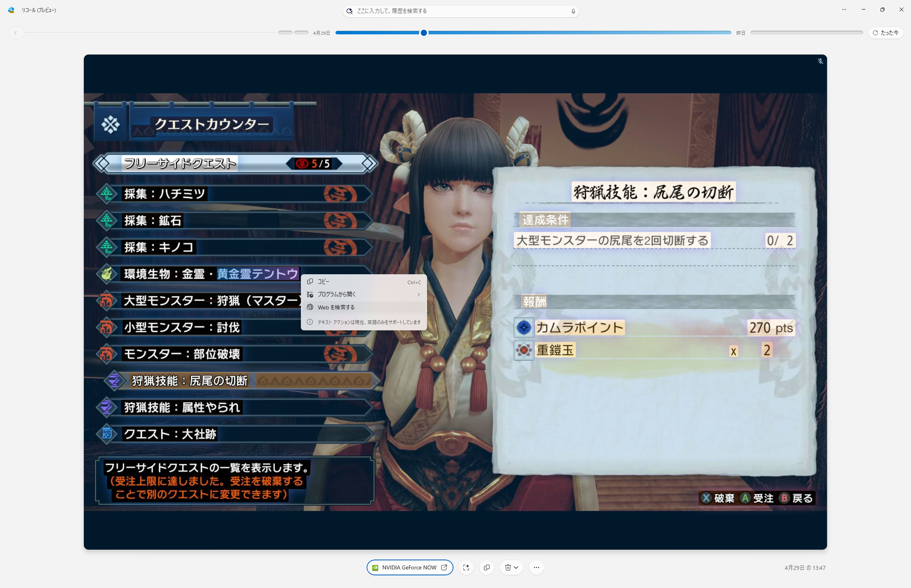The image size is (911, 588).
Task: Select コピー from the context menu
Action: [324, 281]
